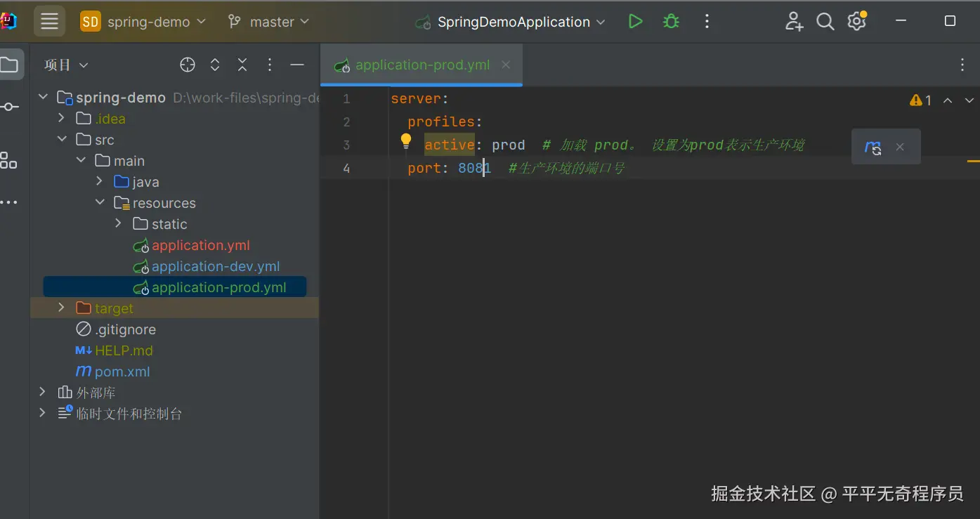Load Maven changes floating icon

873,147
